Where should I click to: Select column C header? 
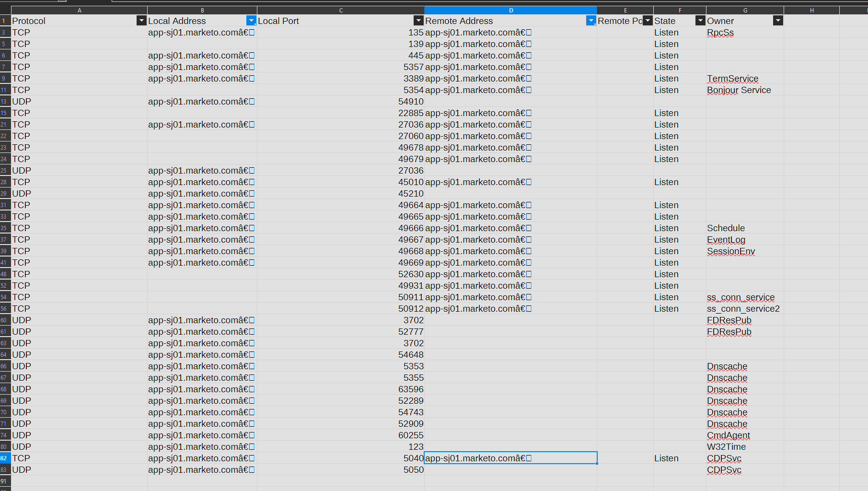[341, 10]
